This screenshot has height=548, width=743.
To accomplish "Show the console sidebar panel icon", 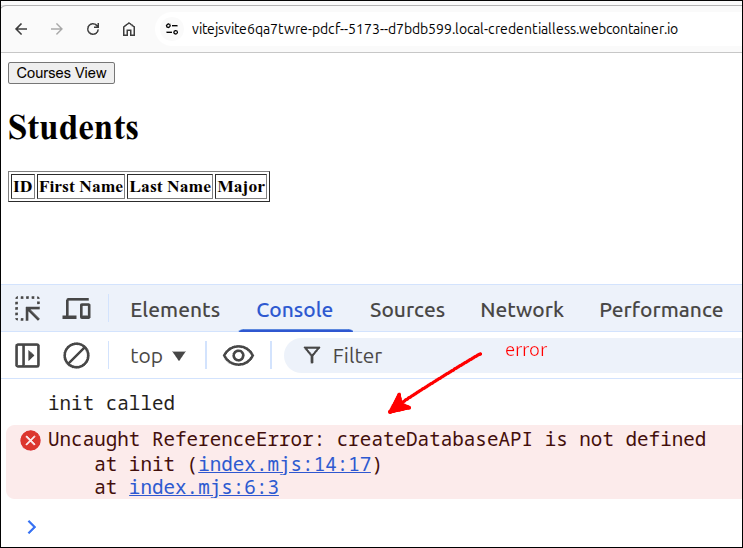I will (28, 355).
